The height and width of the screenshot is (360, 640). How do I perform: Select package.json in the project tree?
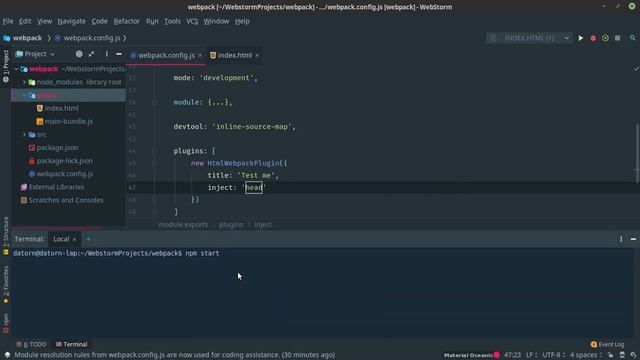coord(57,147)
